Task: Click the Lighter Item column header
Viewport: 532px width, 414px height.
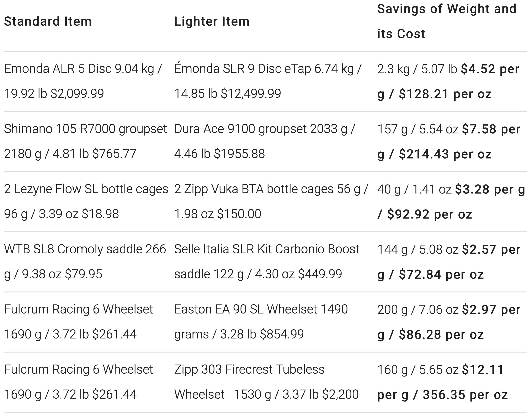Action: (x=212, y=21)
